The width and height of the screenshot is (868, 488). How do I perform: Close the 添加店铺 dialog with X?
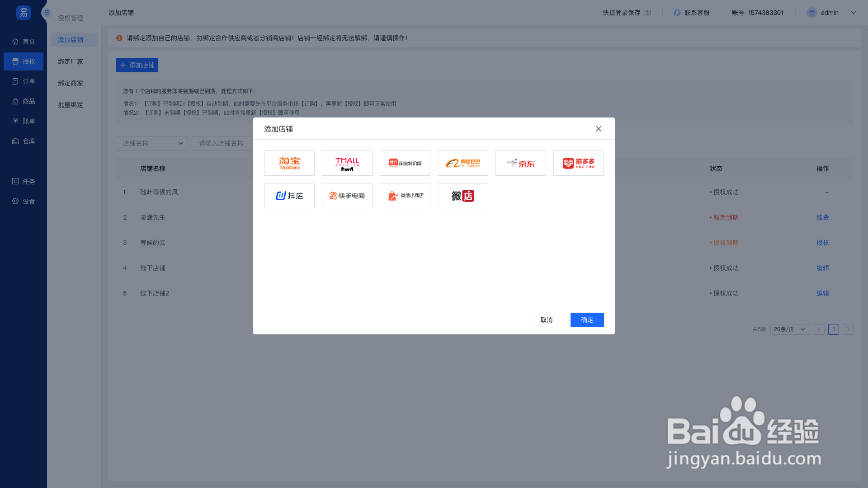(x=599, y=129)
